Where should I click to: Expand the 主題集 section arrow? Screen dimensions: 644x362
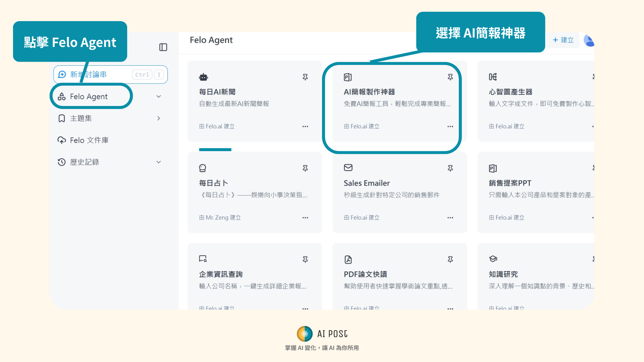coord(159,118)
